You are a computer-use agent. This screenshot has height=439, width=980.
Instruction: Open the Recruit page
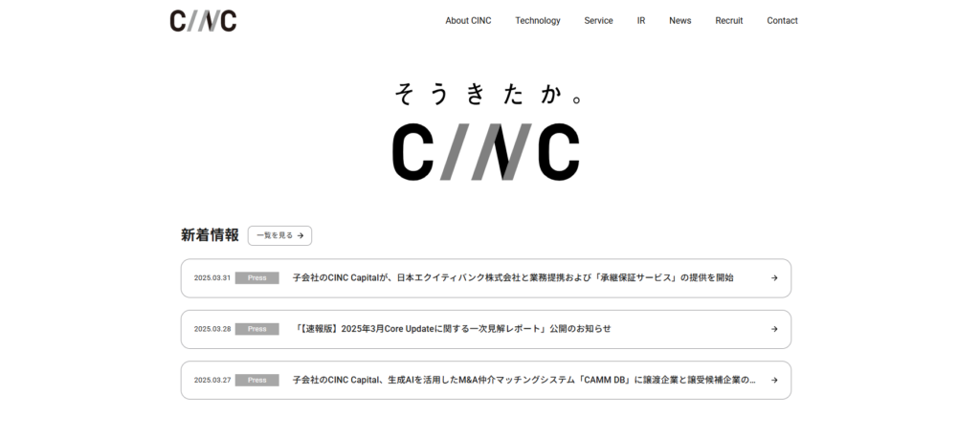click(x=728, y=21)
